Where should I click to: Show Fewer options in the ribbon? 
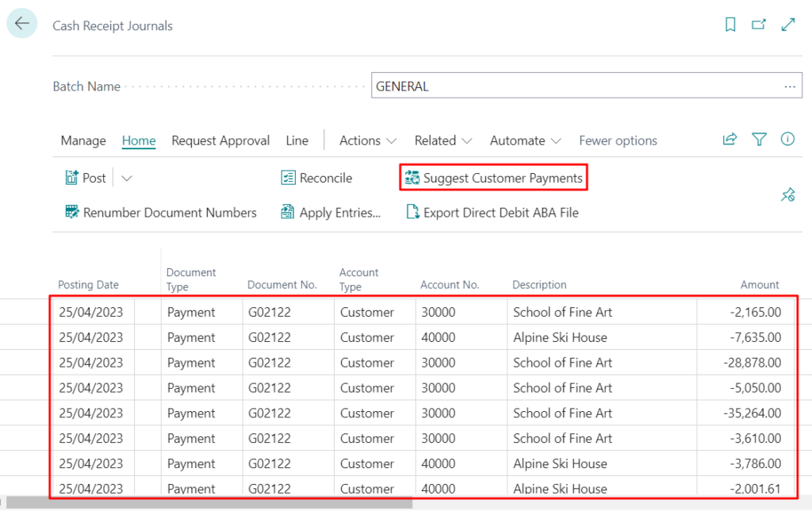point(618,140)
